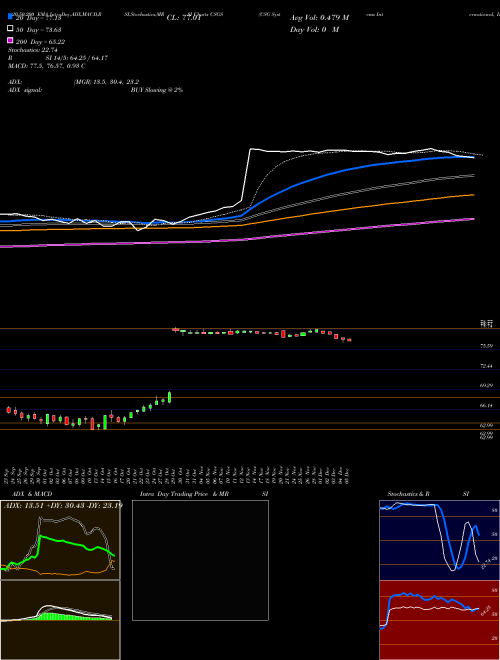The image size is (500, 660).
Task: Click the "Intra Day Trading Price & MR" title
Action: (184, 494)
